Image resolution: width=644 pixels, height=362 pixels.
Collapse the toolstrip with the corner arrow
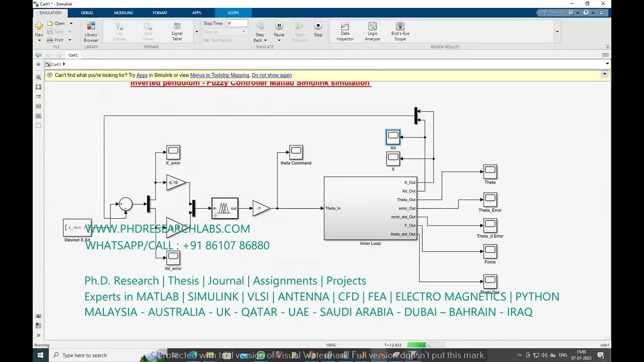[607, 47]
